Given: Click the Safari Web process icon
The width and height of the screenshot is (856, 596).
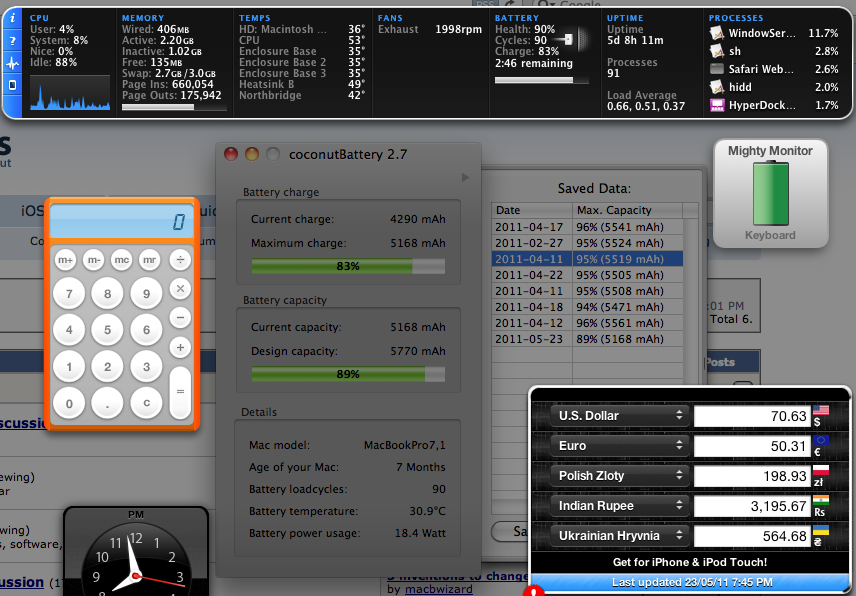Looking at the screenshot, I should click(717, 69).
